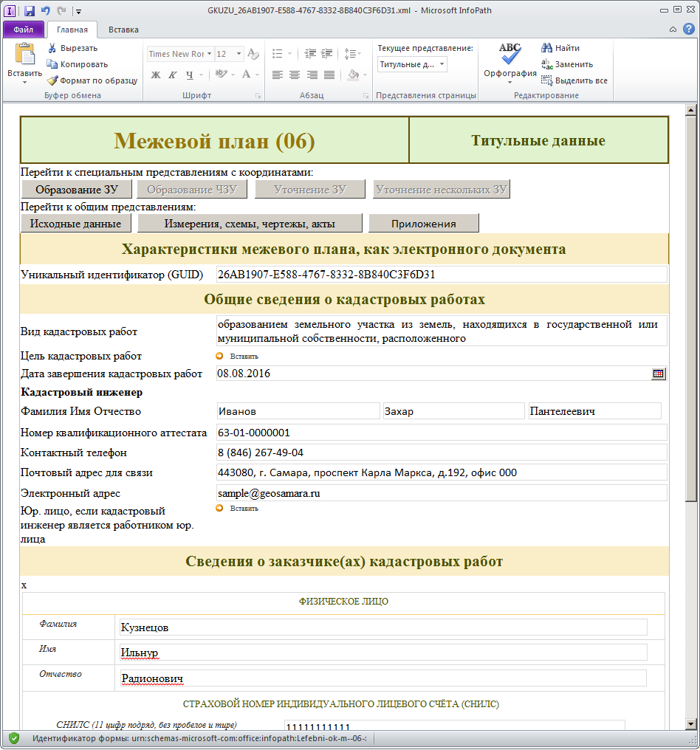This screenshot has width=700, height=750.
Task: Click the shading paint bucket icon
Action: pos(353,75)
